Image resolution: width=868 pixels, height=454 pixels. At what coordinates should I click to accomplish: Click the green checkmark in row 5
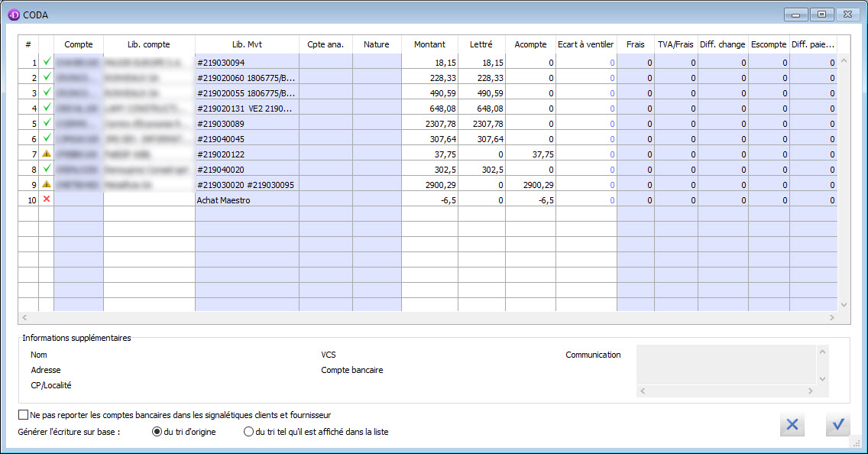point(46,123)
